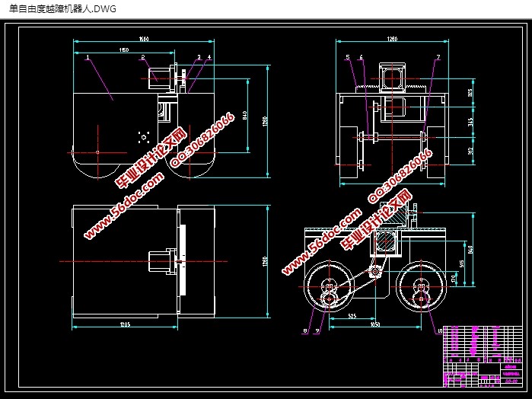Viewport: 532px width, 399px height.
Task: Select the motor in the bottom-left plan view
Action: coord(161,260)
